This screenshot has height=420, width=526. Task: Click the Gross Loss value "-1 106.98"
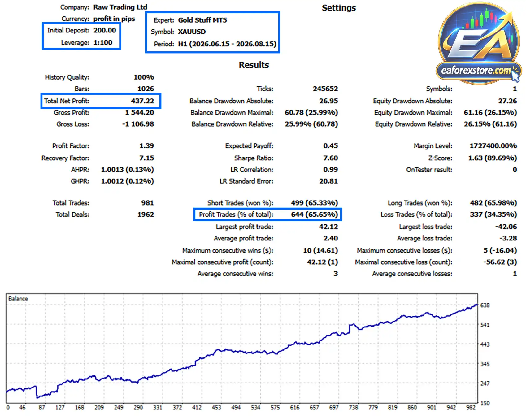pyautogui.click(x=138, y=124)
